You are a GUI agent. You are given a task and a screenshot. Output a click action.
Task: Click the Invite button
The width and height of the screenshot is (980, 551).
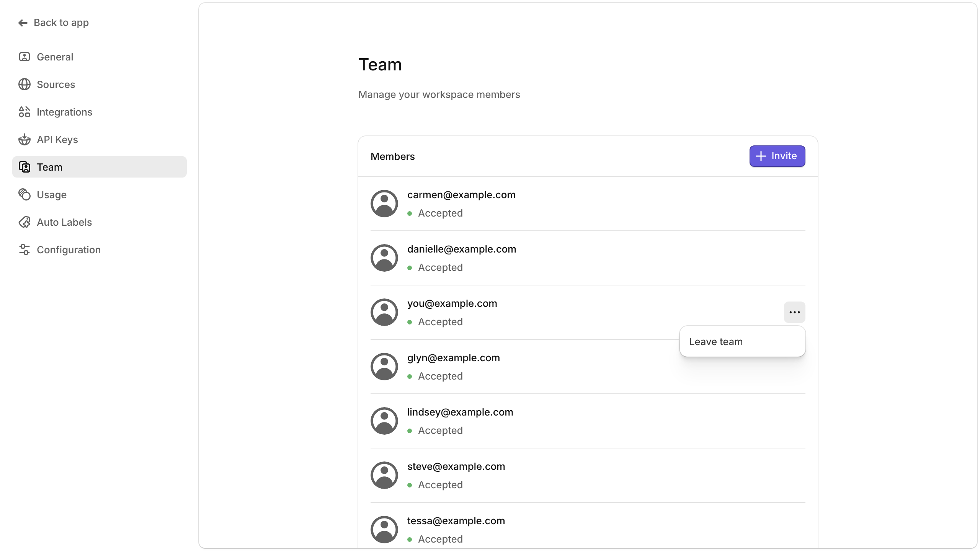(777, 156)
